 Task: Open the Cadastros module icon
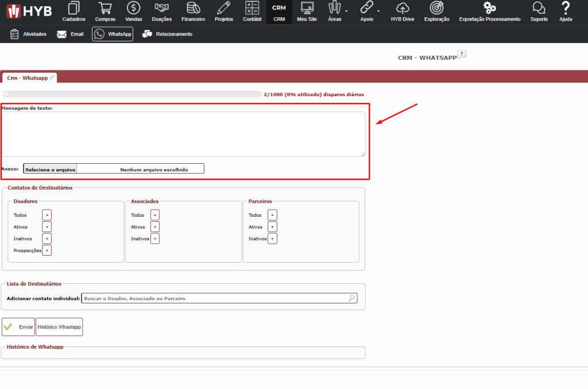click(x=73, y=8)
